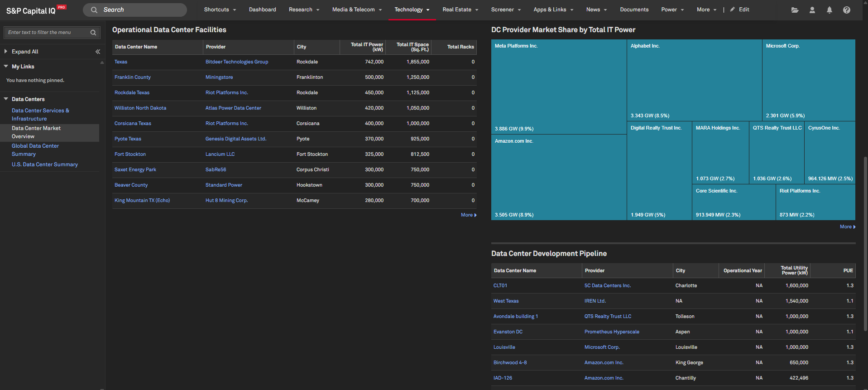Click the page vertical scrollbar
This screenshot has width=868, height=390.
(866, 245)
